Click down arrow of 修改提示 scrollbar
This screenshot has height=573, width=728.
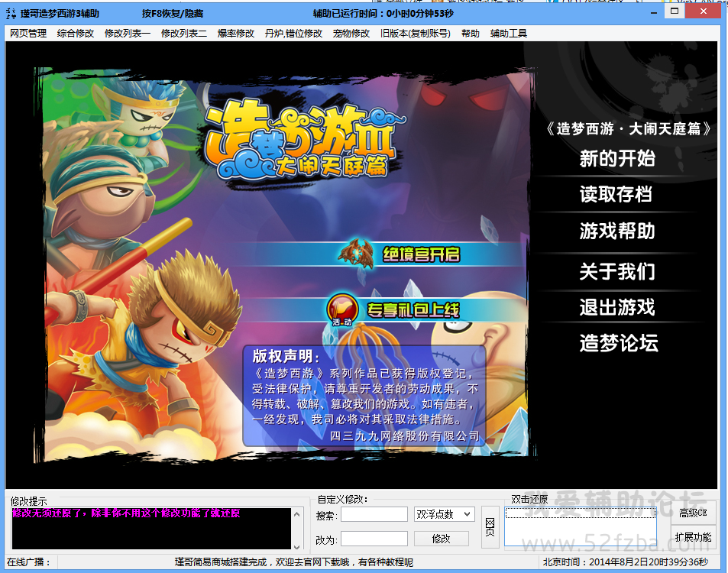tap(296, 546)
